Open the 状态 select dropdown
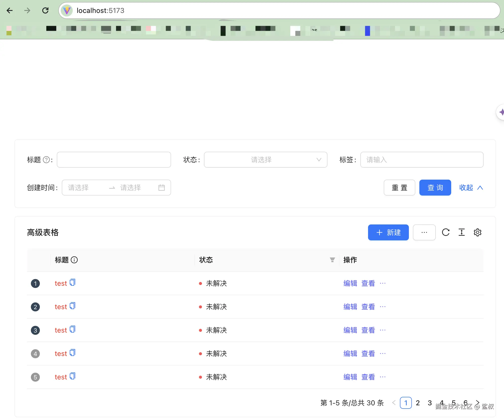 tap(265, 160)
